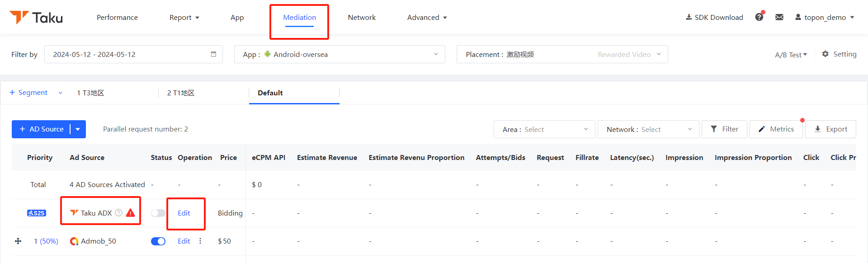Click the calendar icon in date filter
This screenshot has width=868, height=263.
pos(213,54)
